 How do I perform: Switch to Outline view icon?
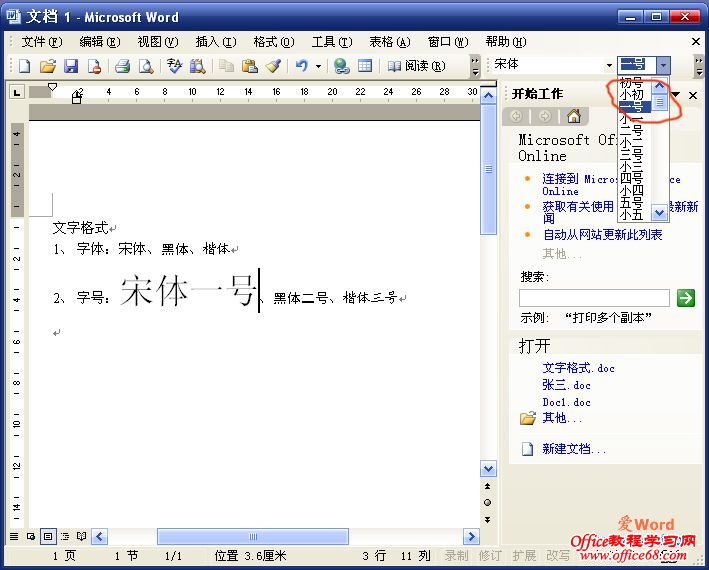point(65,537)
